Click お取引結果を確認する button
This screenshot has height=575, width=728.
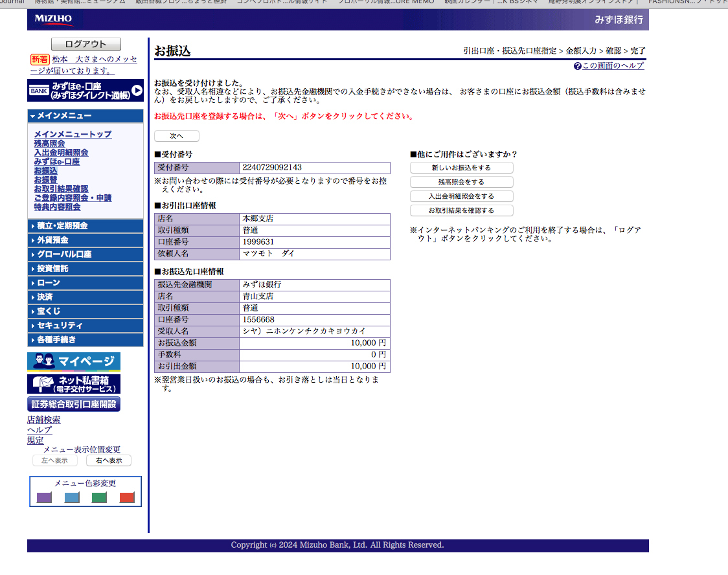click(x=462, y=210)
